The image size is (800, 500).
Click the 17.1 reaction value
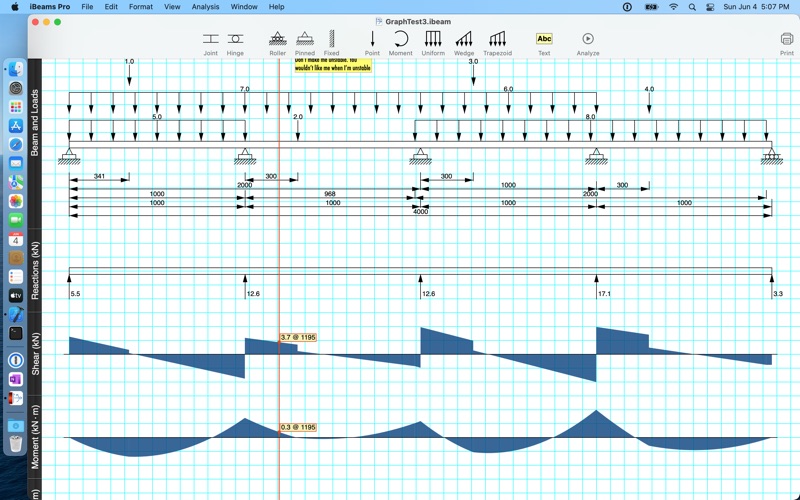click(x=604, y=294)
